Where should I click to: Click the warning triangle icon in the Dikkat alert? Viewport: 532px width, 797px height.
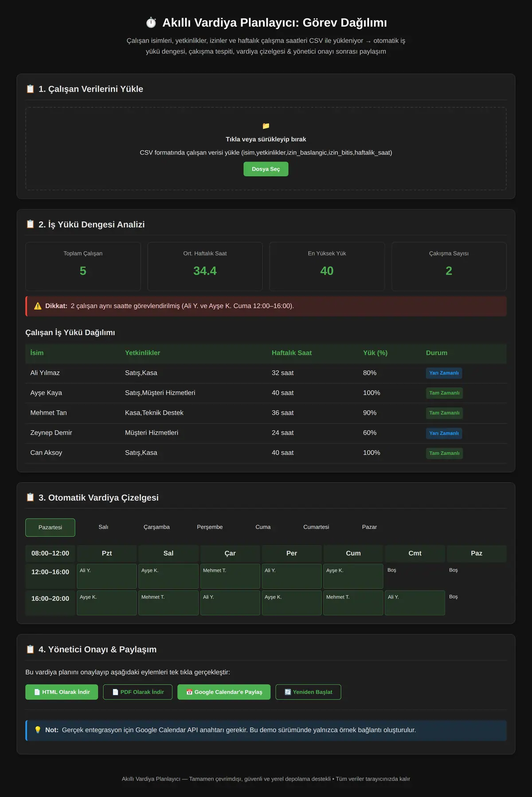(x=38, y=306)
